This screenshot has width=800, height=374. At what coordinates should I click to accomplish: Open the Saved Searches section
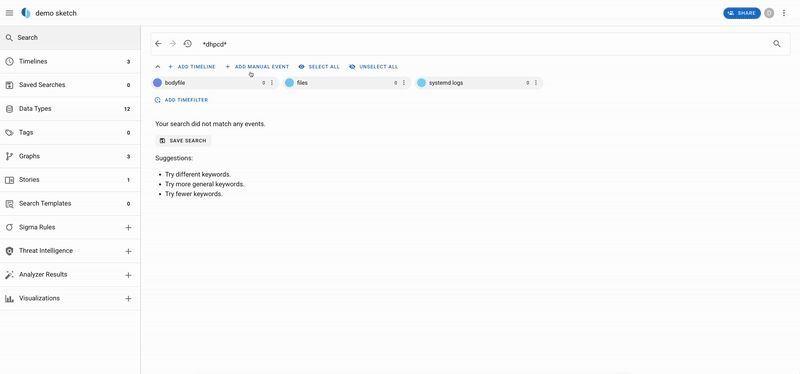pyautogui.click(x=70, y=85)
